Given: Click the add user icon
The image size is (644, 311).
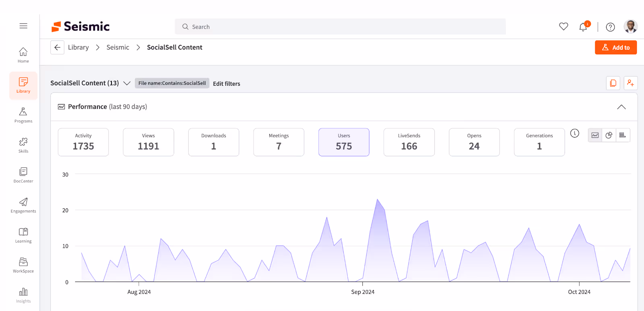Looking at the screenshot, I should coord(631,83).
